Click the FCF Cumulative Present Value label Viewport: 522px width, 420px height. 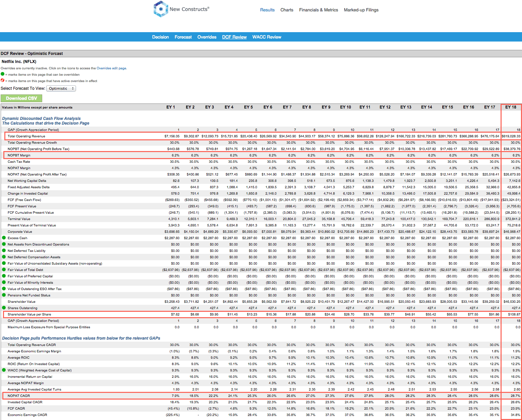point(31,213)
